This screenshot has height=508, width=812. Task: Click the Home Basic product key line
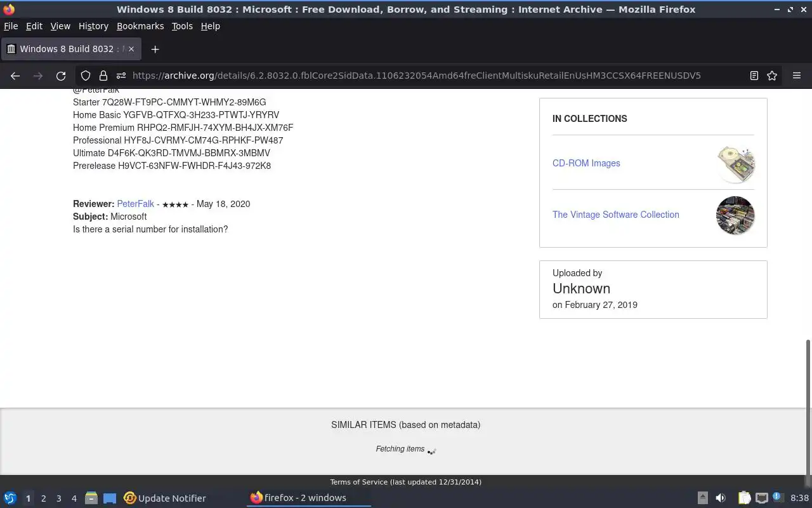click(176, 115)
